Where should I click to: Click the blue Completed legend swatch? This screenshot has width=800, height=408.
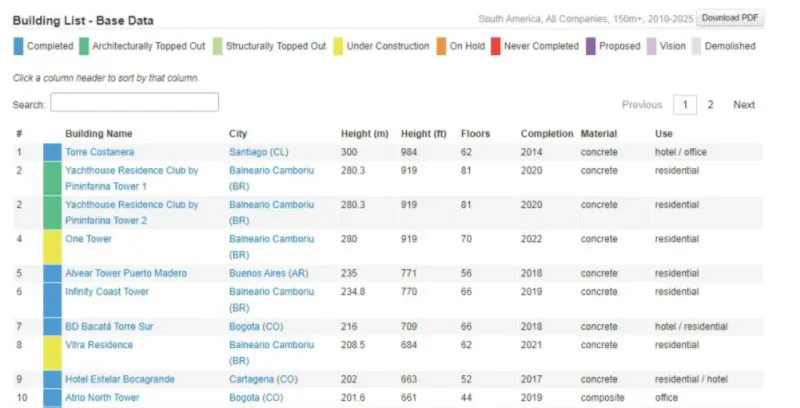[18, 46]
